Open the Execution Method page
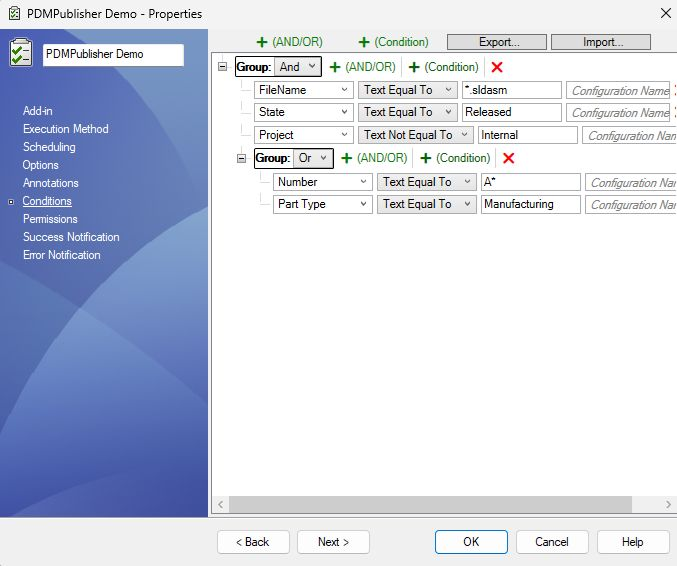 pyautogui.click(x=66, y=129)
